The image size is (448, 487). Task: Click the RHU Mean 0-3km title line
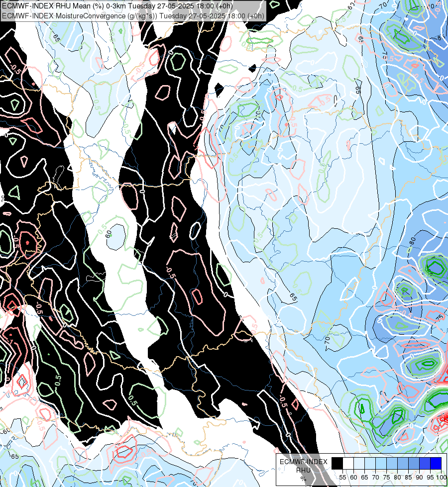[x=117, y=6]
